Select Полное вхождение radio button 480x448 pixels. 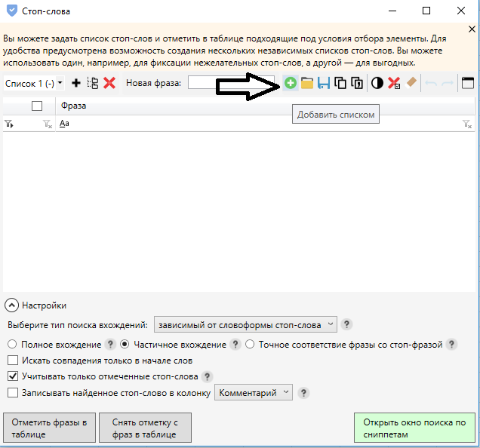(x=12, y=344)
